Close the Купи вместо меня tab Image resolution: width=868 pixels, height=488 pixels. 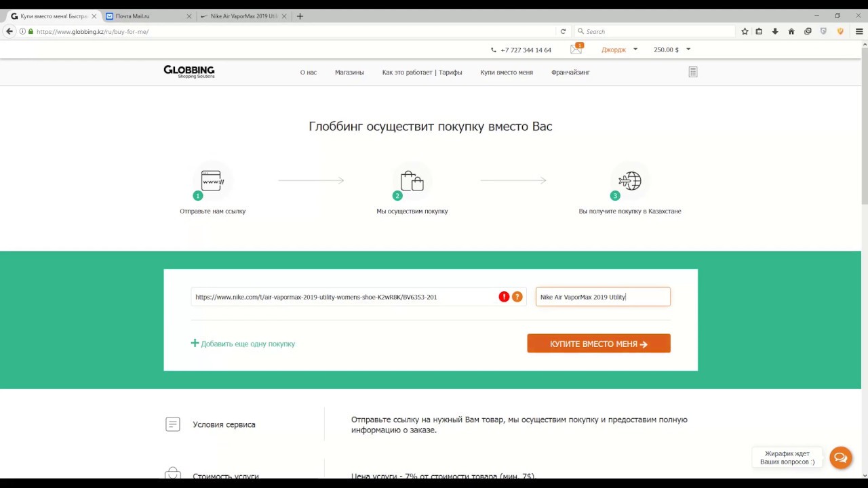[94, 16]
